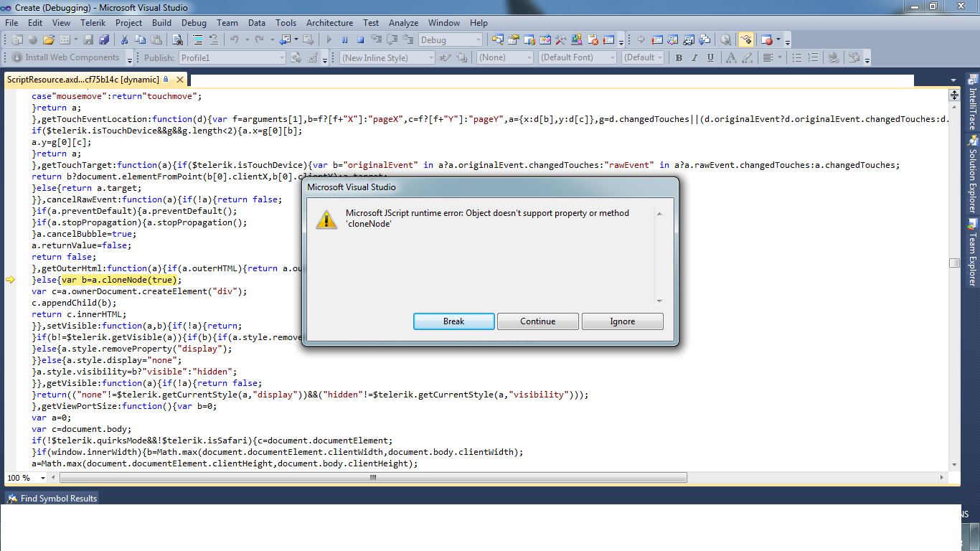The height and width of the screenshot is (551, 980).
Task: Open the (None) block format dropdown
Action: pos(505,58)
